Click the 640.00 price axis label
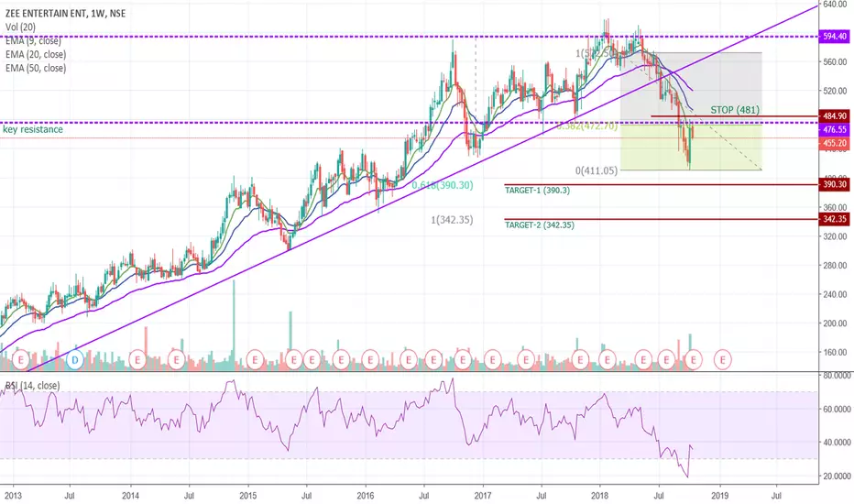The image size is (854, 504). pyautogui.click(x=835, y=5)
